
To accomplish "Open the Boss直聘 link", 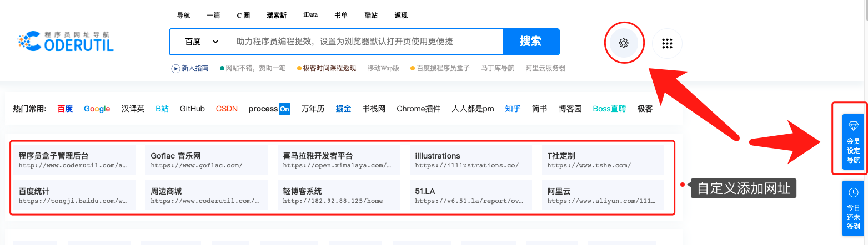I will pos(609,109).
